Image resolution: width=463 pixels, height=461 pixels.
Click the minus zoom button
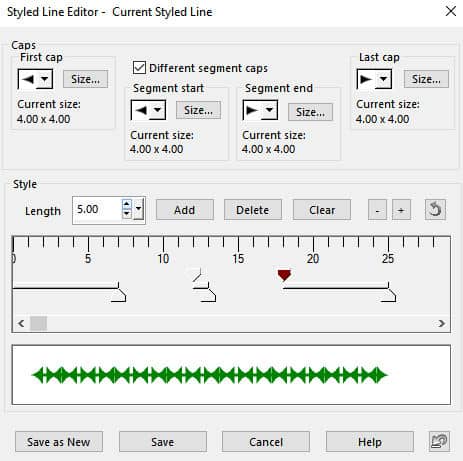point(377,210)
